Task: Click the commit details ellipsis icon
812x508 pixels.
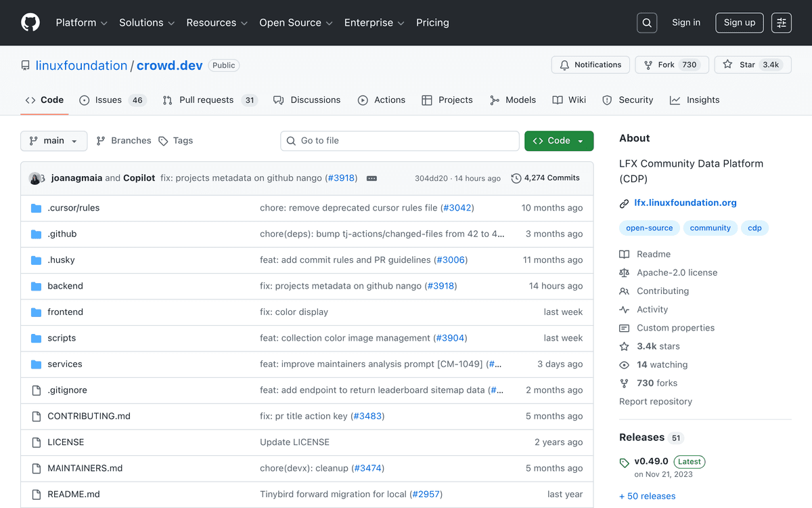Action: (x=371, y=178)
